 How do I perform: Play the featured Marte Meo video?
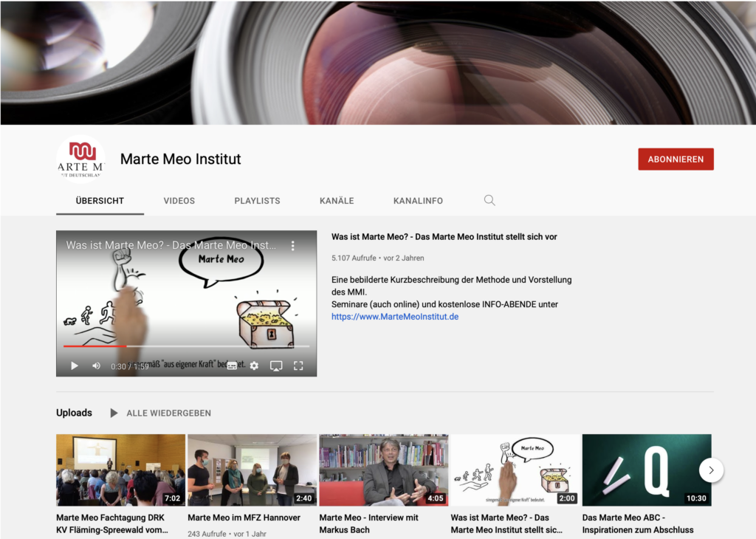(x=75, y=366)
